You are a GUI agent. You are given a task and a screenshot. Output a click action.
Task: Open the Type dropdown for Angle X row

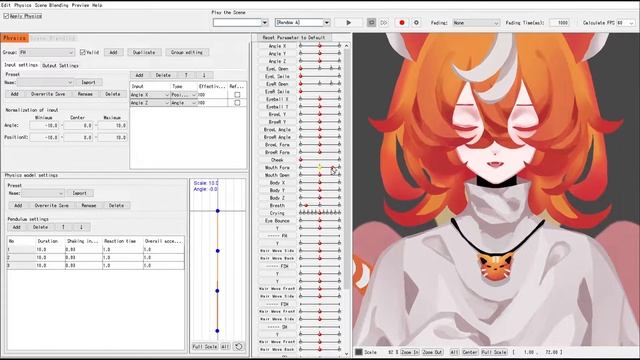(x=184, y=95)
